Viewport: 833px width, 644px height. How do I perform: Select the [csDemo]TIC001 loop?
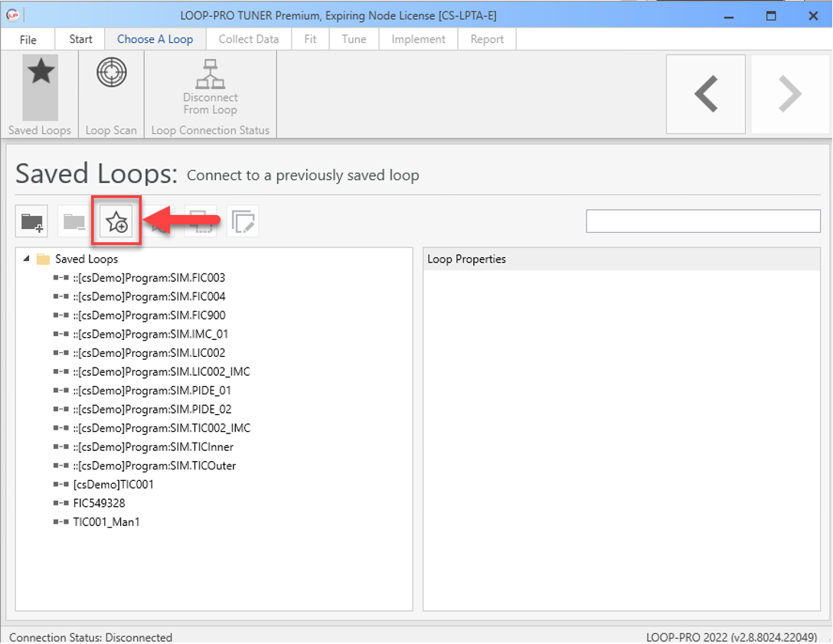pos(113,485)
